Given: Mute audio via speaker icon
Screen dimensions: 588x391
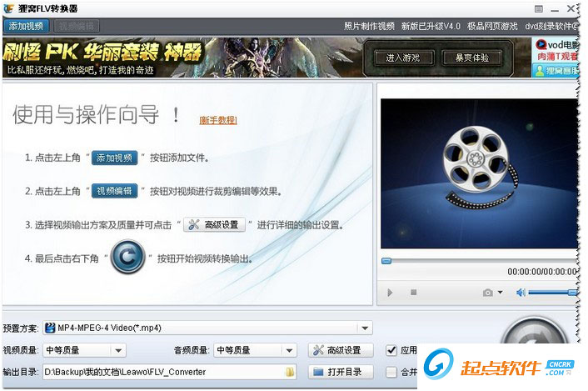Looking at the screenshot, I should click(x=521, y=293).
